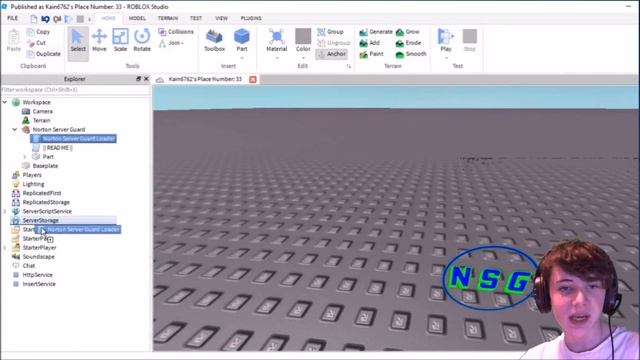Open the Material picker
Image resolution: width=640 pixels, height=360 pixels.
276,41
